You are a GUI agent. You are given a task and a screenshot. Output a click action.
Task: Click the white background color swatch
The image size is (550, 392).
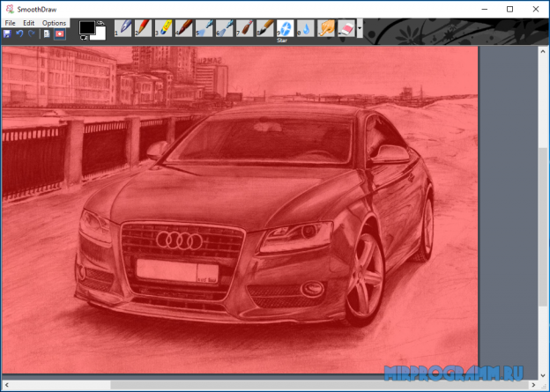coord(100,36)
